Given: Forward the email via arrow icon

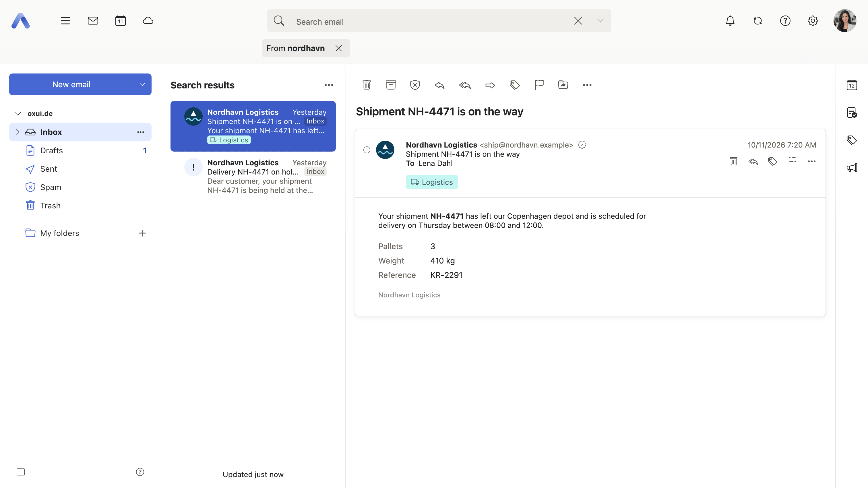Looking at the screenshot, I should coord(490,85).
